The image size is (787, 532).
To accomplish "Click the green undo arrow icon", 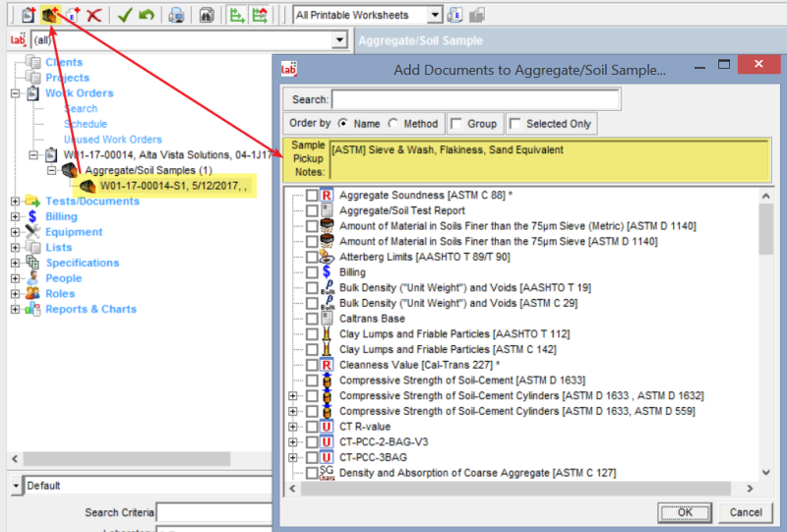I will pyautogui.click(x=146, y=15).
